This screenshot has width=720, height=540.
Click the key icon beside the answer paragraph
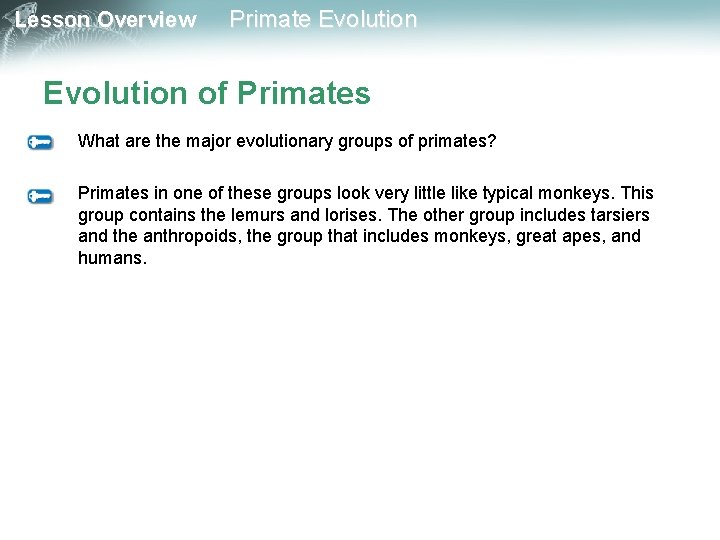(x=40, y=196)
